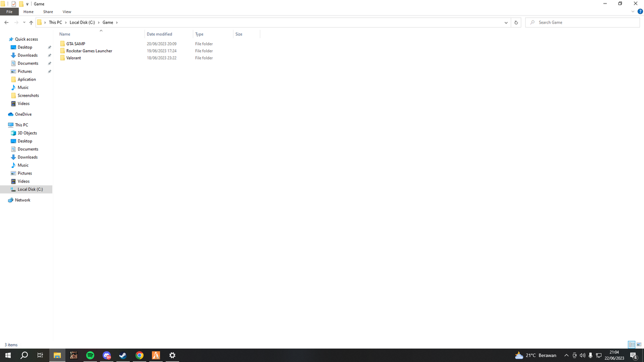The image size is (644, 362).
Task: Click the Properties quick access toolbar icon
Action: (14, 4)
